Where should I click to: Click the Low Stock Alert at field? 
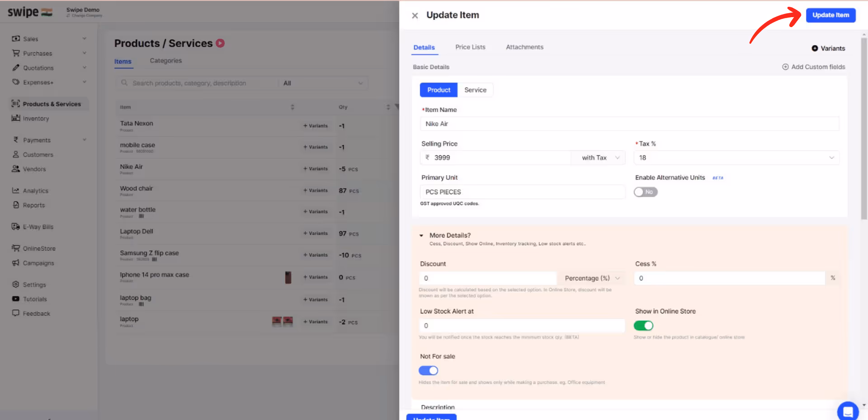[522, 326]
